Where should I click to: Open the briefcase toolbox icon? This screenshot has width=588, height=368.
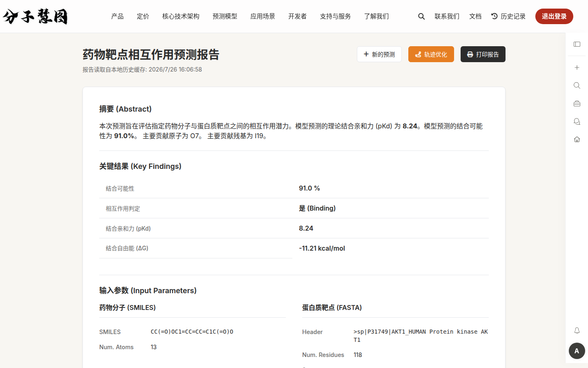coord(577,103)
